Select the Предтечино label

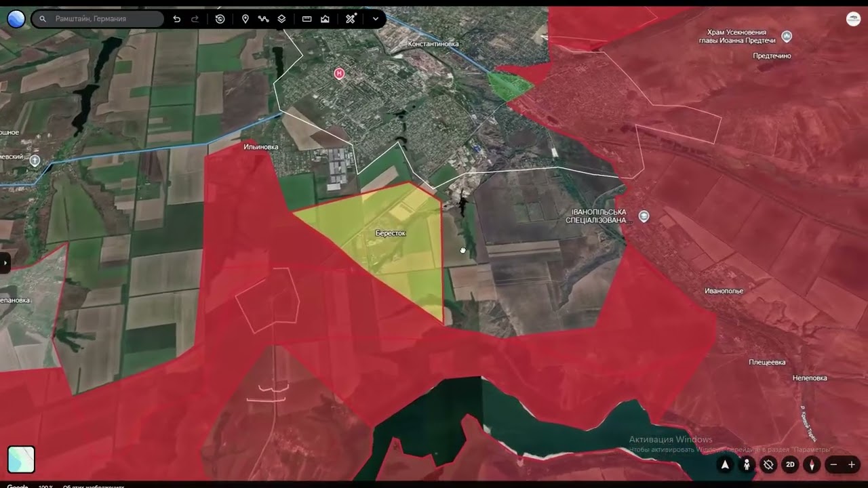coord(772,56)
